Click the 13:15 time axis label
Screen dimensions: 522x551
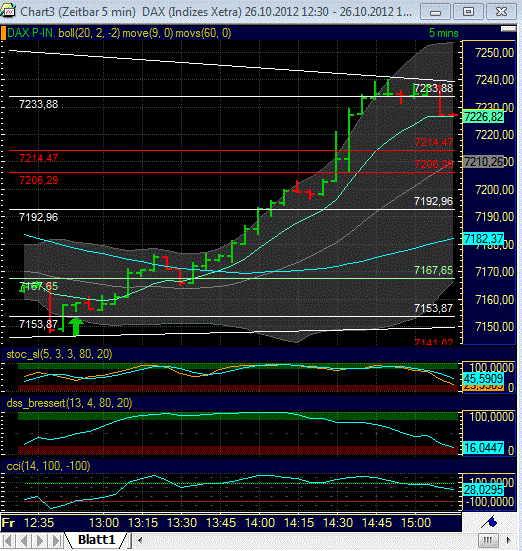tap(143, 523)
